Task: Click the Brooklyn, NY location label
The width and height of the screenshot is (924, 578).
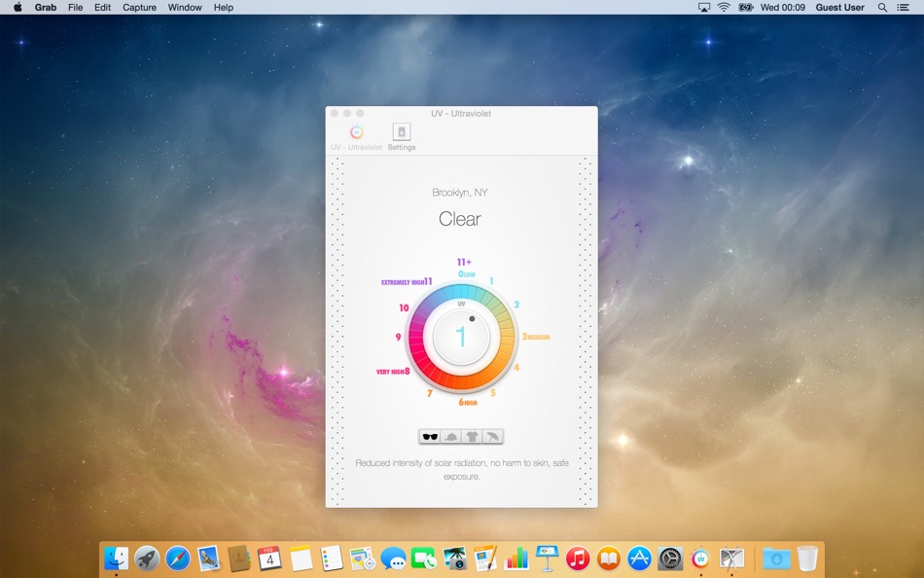Action: point(460,192)
